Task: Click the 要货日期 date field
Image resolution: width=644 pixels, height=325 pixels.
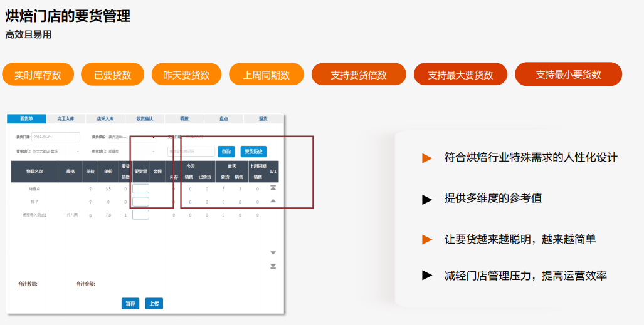Action: [x=55, y=137]
